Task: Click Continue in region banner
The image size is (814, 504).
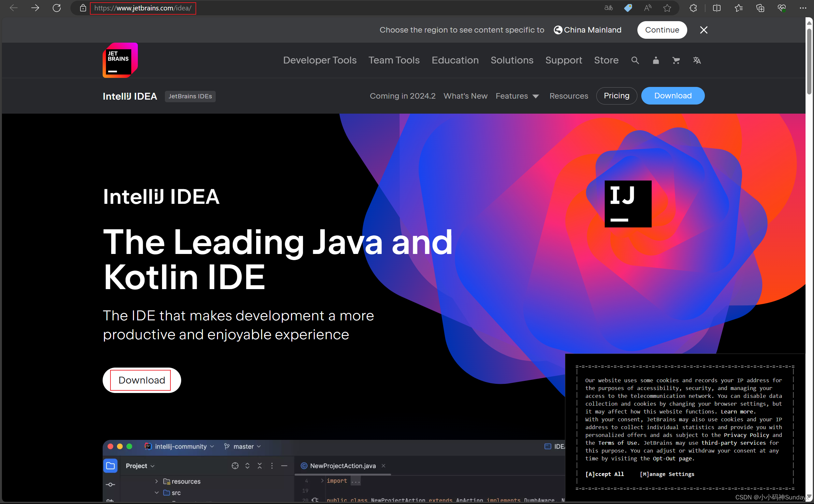Action: (x=662, y=30)
